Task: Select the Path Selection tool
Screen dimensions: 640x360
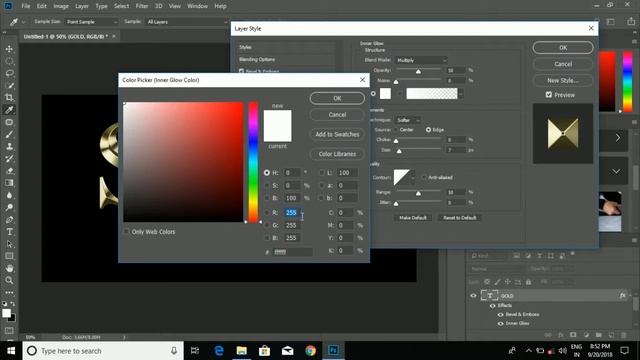Action: tap(9, 244)
